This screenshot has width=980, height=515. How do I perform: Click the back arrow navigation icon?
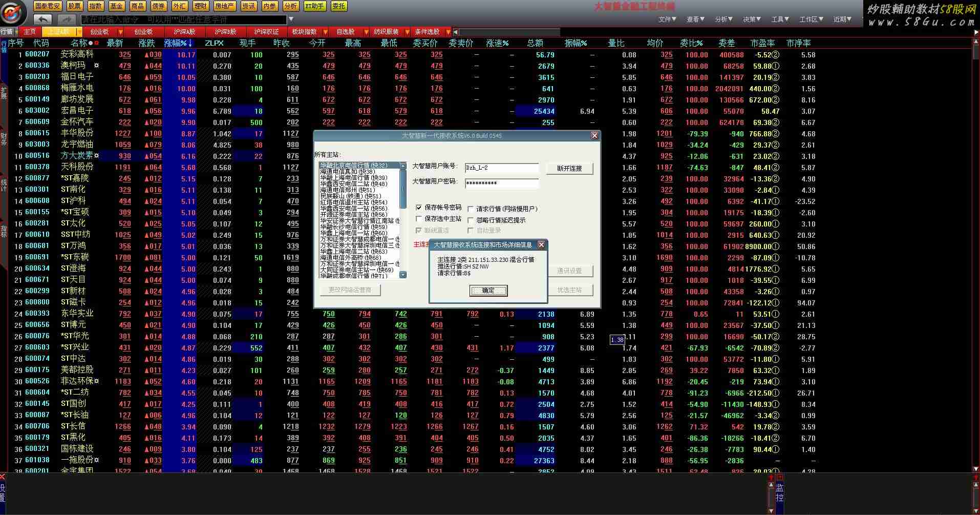(43, 19)
